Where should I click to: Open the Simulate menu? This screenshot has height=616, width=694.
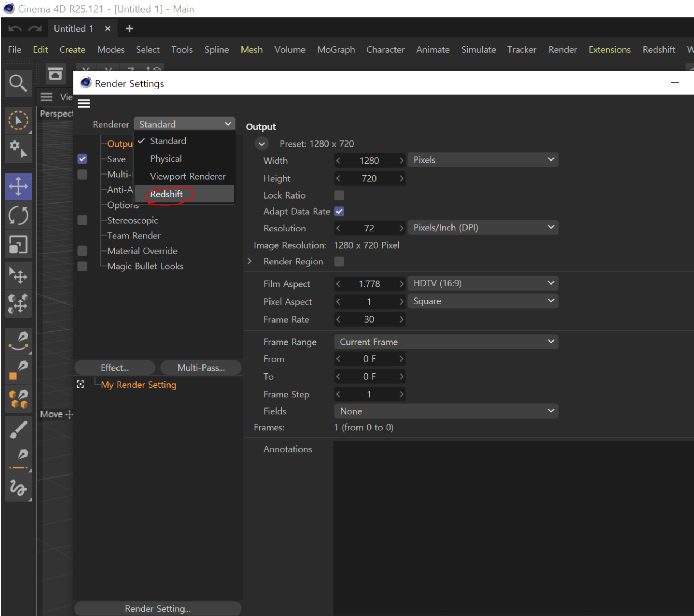(478, 49)
